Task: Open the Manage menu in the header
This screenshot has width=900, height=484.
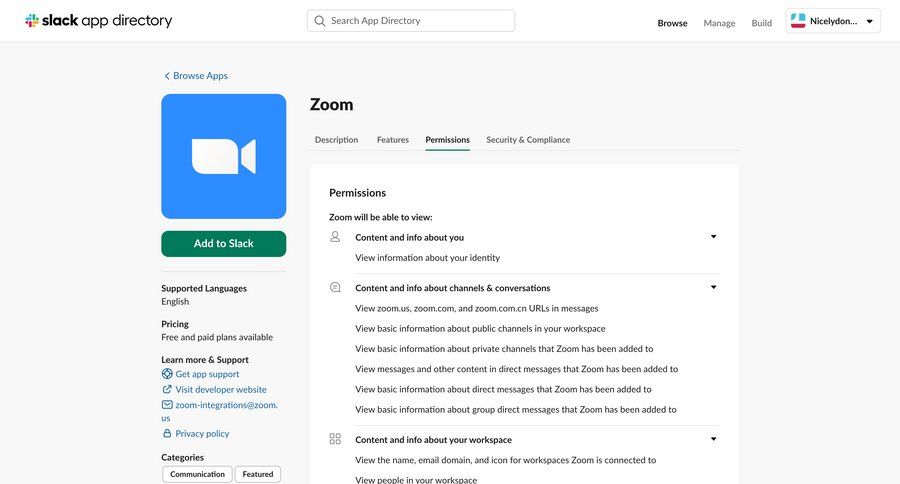Action: (719, 23)
